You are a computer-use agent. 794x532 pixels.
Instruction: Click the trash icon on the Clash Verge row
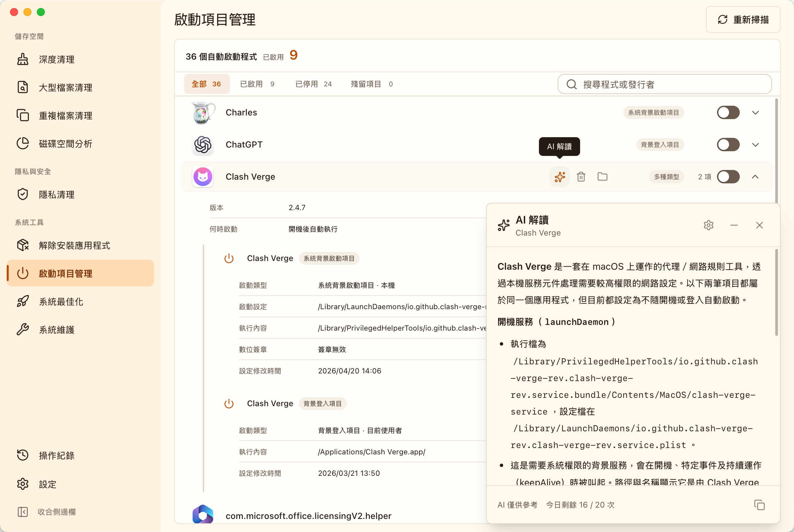point(581,177)
